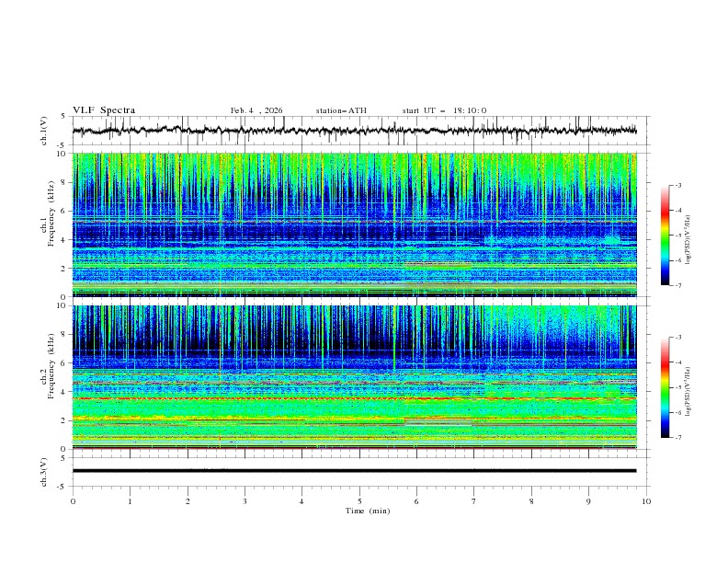
Task: Click the "-3" tick on ch.1 colorbar
Action: pos(677,185)
